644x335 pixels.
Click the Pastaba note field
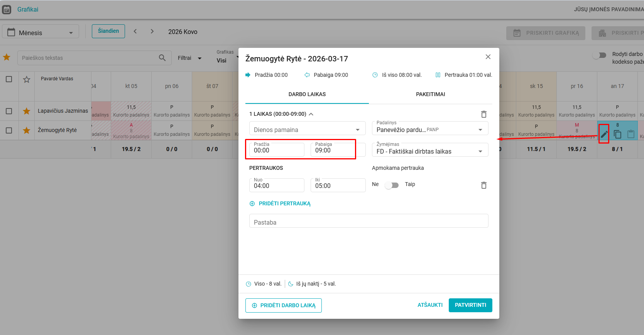[x=368, y=222]
